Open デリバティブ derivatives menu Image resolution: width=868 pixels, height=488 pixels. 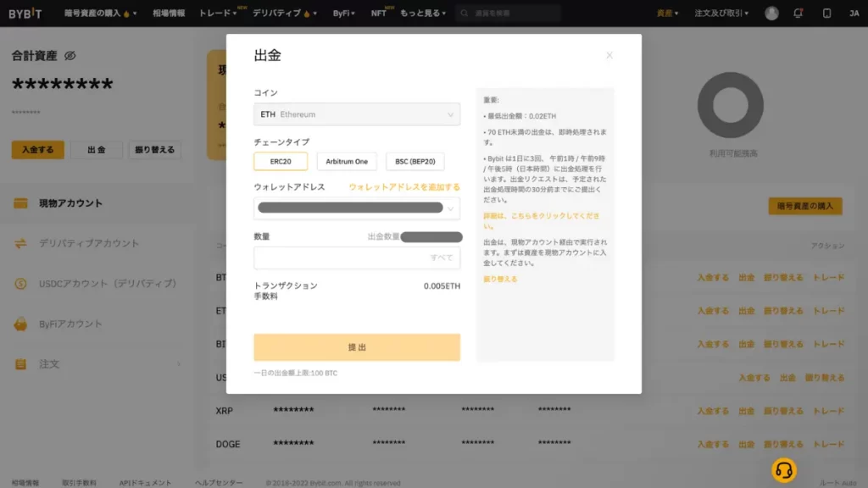click(x=285, y=14)
